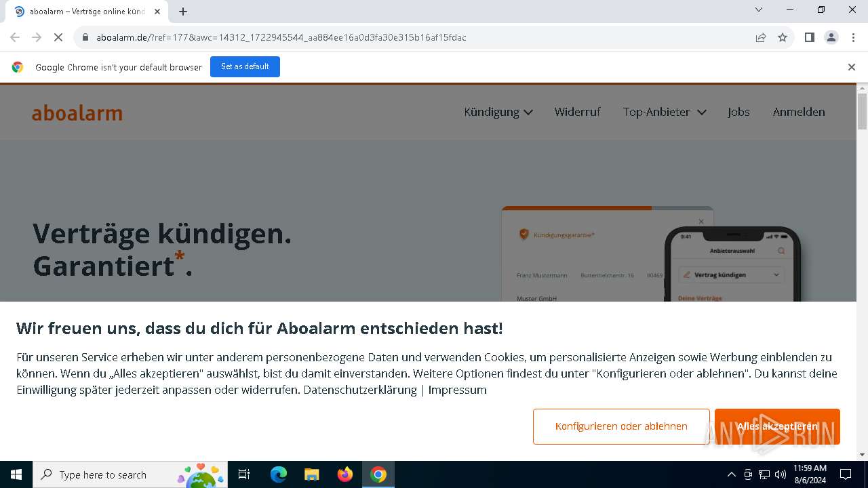Click taskbar search box
Image resolution: width=868 pixels, height=488 pixels.
[130, 474]
